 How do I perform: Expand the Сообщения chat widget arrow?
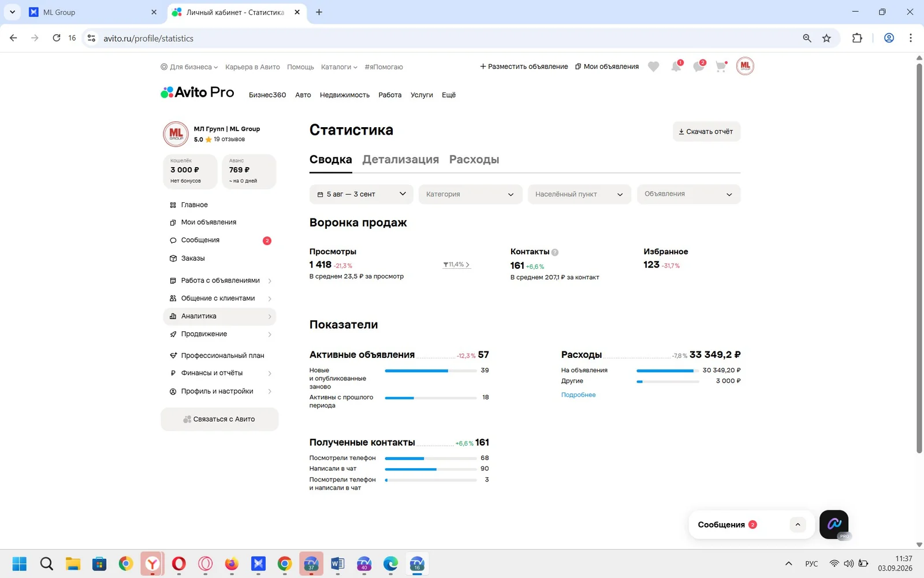798,525
